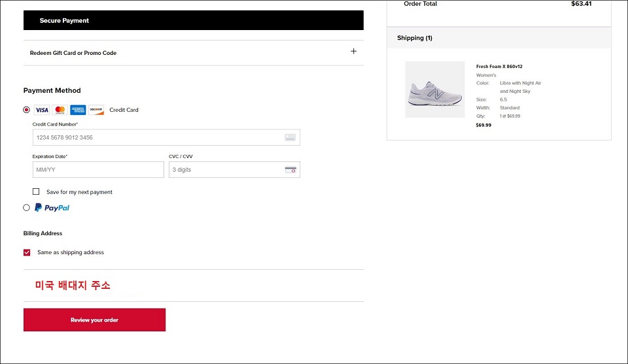Screen dimensions: 628x364
Task: Click the Billing Address heading
Action: tap(43, 233)
